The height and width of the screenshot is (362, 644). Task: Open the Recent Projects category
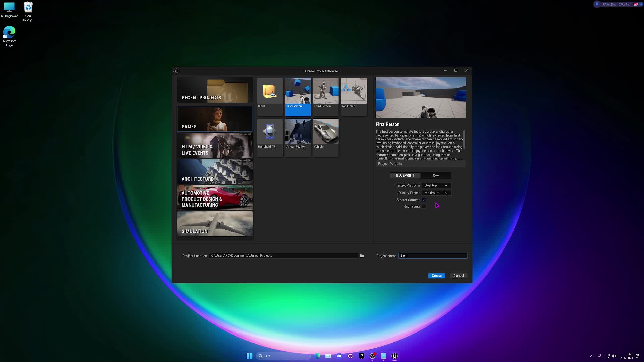coord(215,90)
